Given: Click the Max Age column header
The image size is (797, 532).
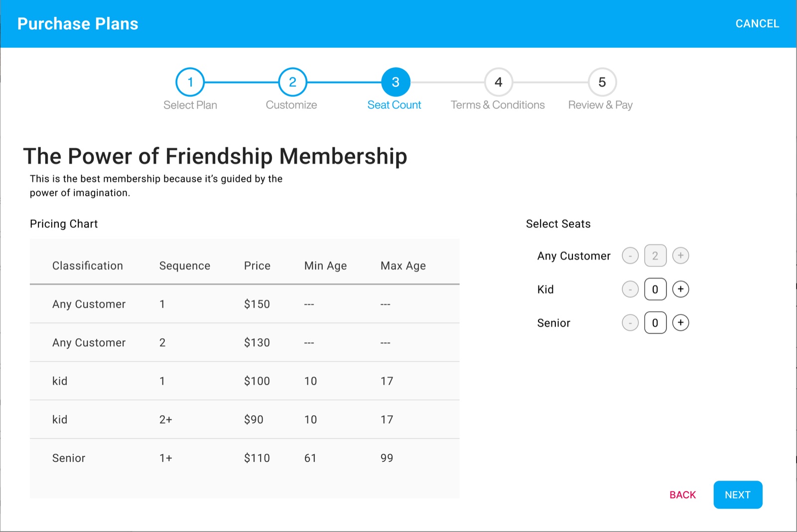Looking at the screenshot, I should (403, 266).
